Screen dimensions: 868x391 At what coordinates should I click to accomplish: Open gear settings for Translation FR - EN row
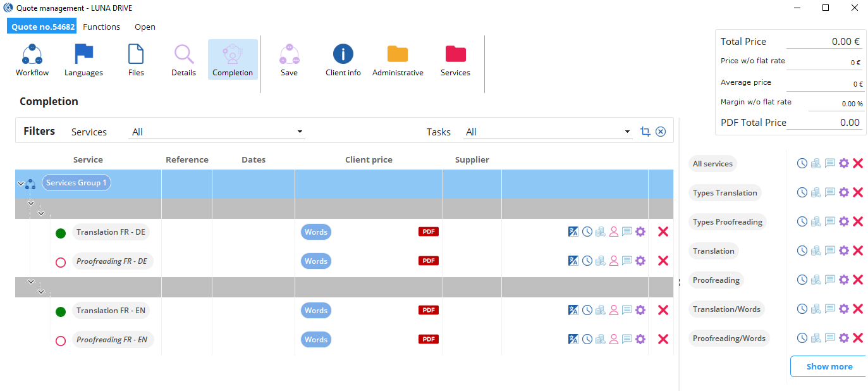pos(640,310)
